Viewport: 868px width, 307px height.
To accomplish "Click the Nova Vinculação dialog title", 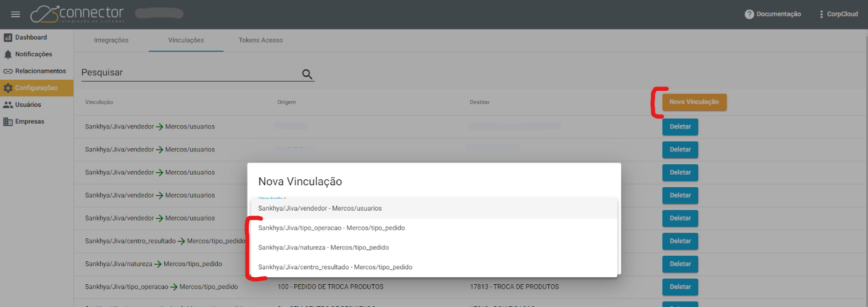I will click(x=300, y=182).
